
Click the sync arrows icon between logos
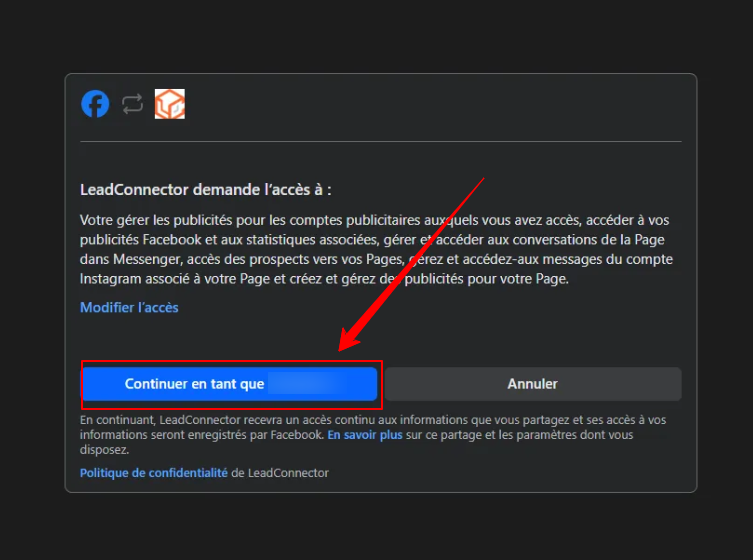pyautogui.click(x=132, y=104)
